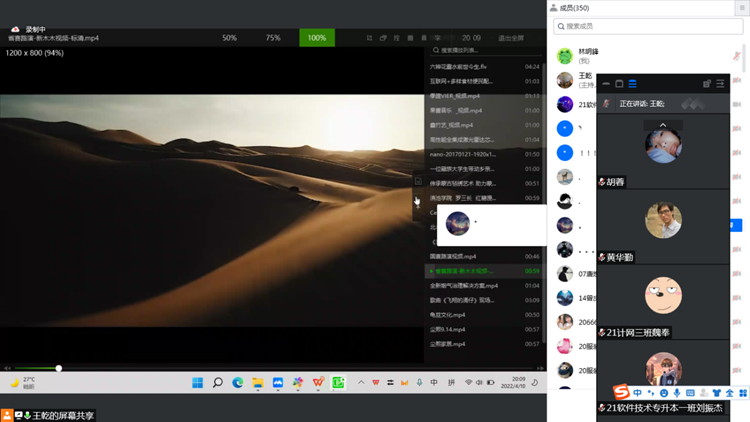Expand the system tray hidden icons chevron
Image resolution: width=750 pixels, height=422 pixels.
361,382
